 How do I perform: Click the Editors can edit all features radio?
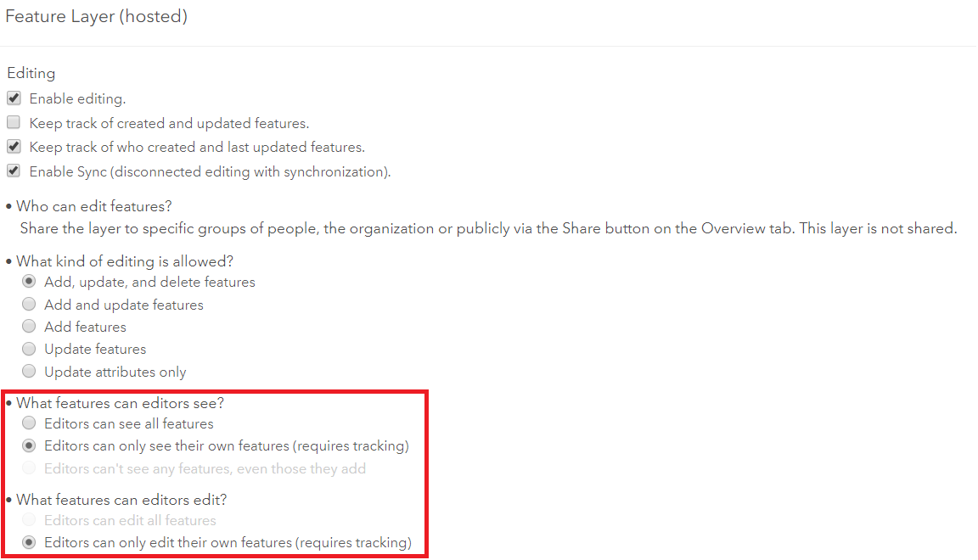[x=29, y=520]
